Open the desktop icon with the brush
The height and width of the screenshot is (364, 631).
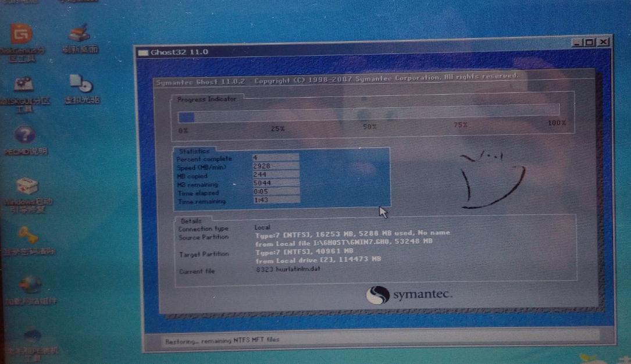pos(80,34)
